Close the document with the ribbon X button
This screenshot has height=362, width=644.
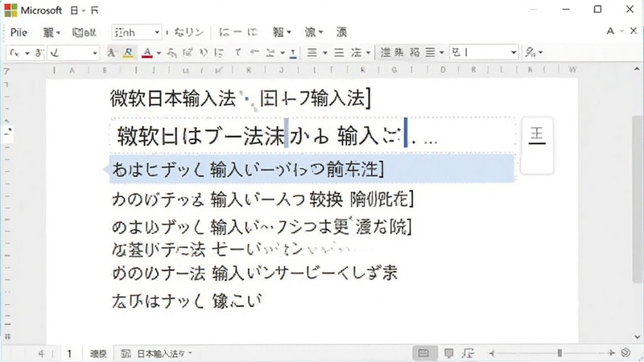tap(634, 31)
